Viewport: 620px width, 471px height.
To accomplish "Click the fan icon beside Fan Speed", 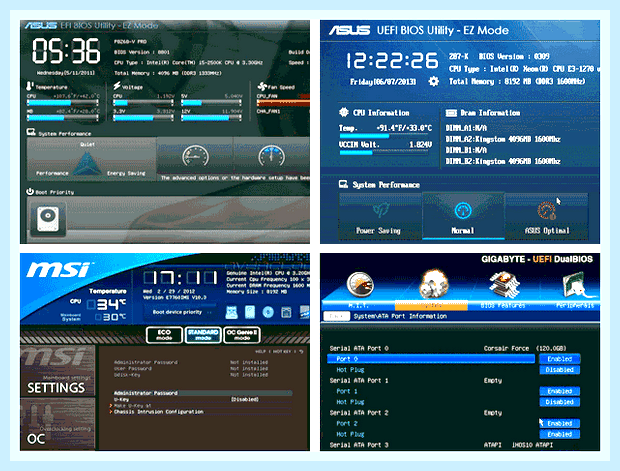I will click(x=262, y=86).
